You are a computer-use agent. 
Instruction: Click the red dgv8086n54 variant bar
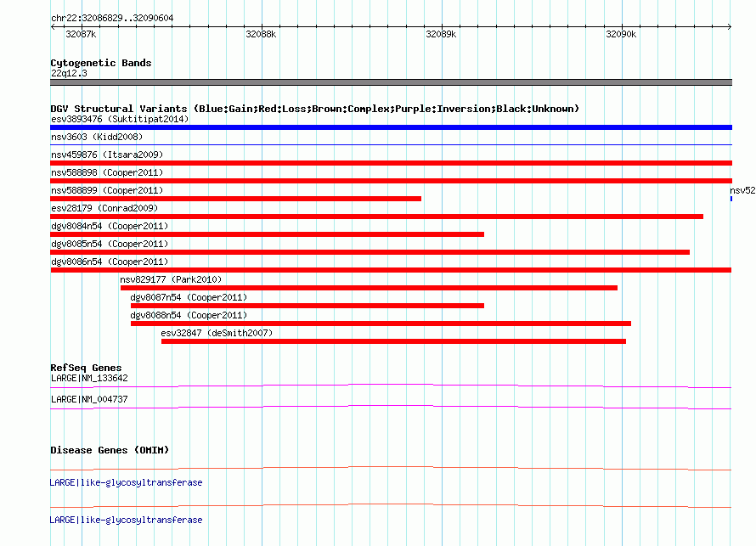click(391, 270)
